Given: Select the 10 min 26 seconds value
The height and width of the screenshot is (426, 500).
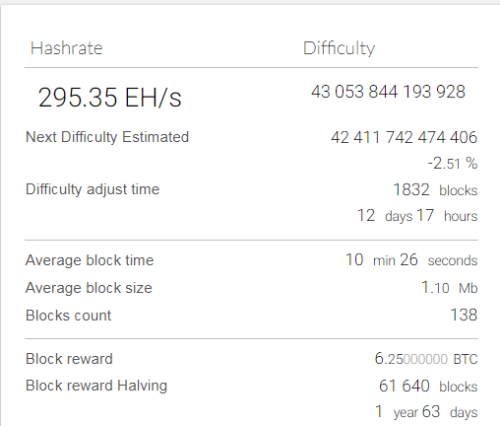Looking at the screenshot, I should click(412, 260).
